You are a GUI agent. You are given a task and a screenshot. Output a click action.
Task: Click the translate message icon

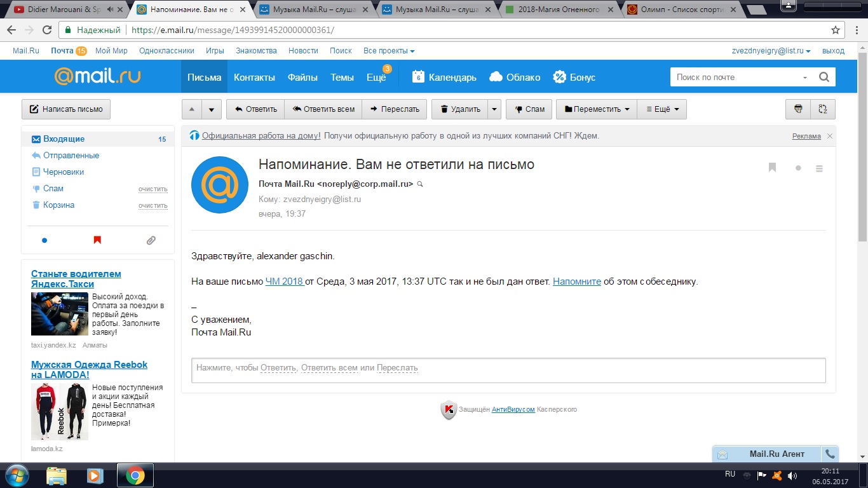click(x=823, y=109)
